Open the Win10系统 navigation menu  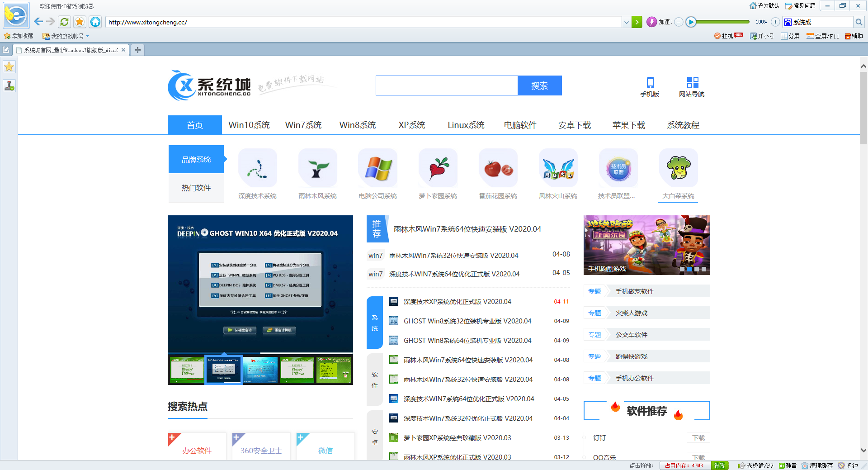[x=249, y=125]
